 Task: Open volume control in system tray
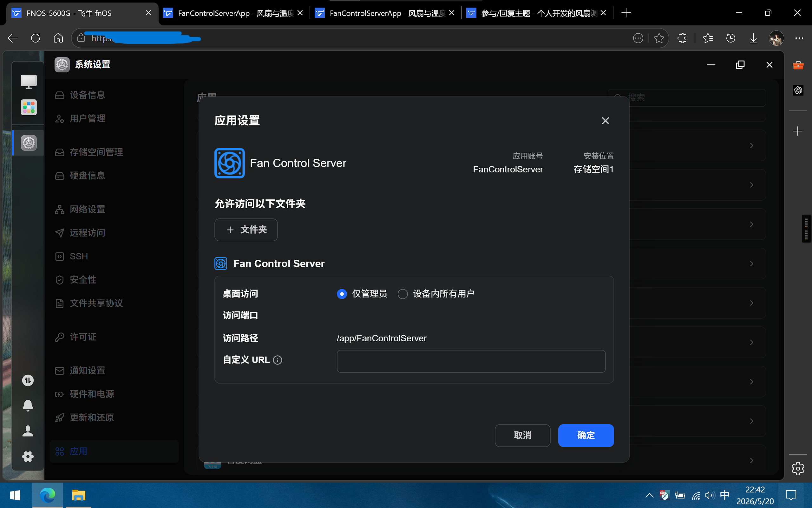pos(710,495)
